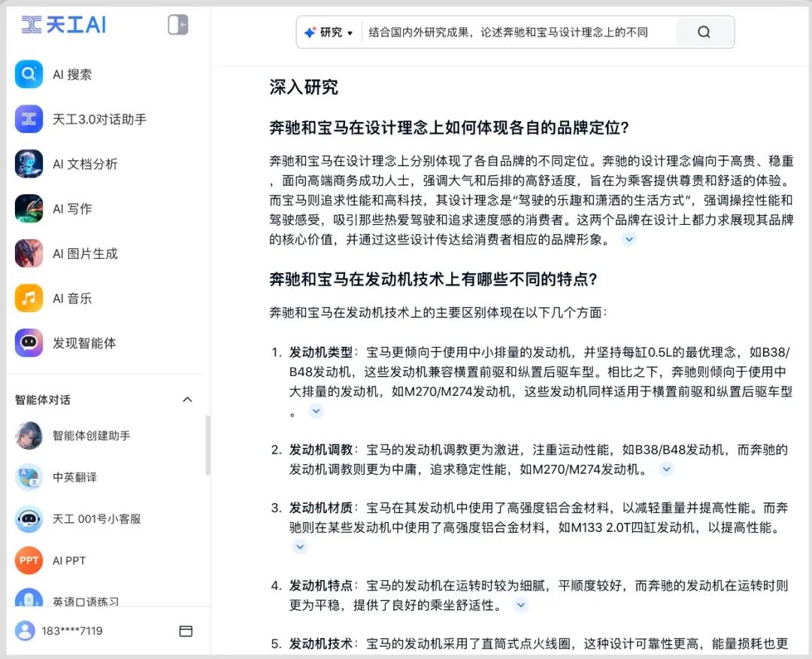Open the 研究 mode dropdown
The width and height of the screenshot is (812, 659).
coord(329,32)
